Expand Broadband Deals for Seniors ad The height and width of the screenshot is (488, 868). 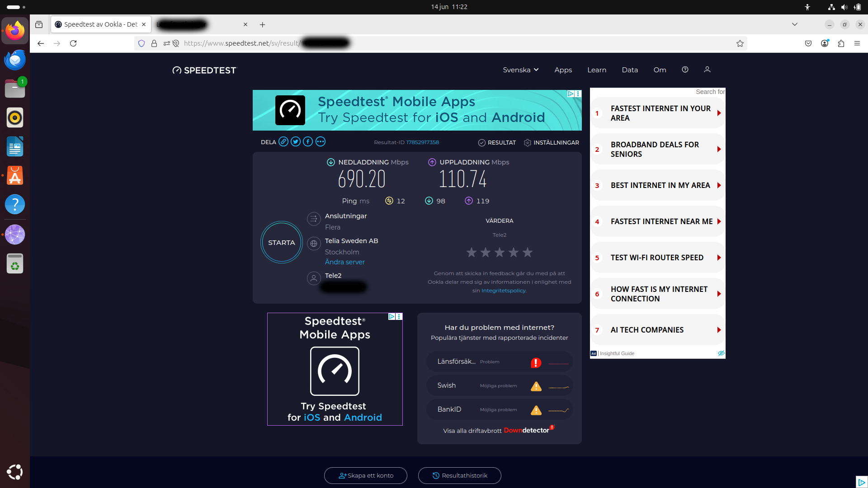click(658, 149)
